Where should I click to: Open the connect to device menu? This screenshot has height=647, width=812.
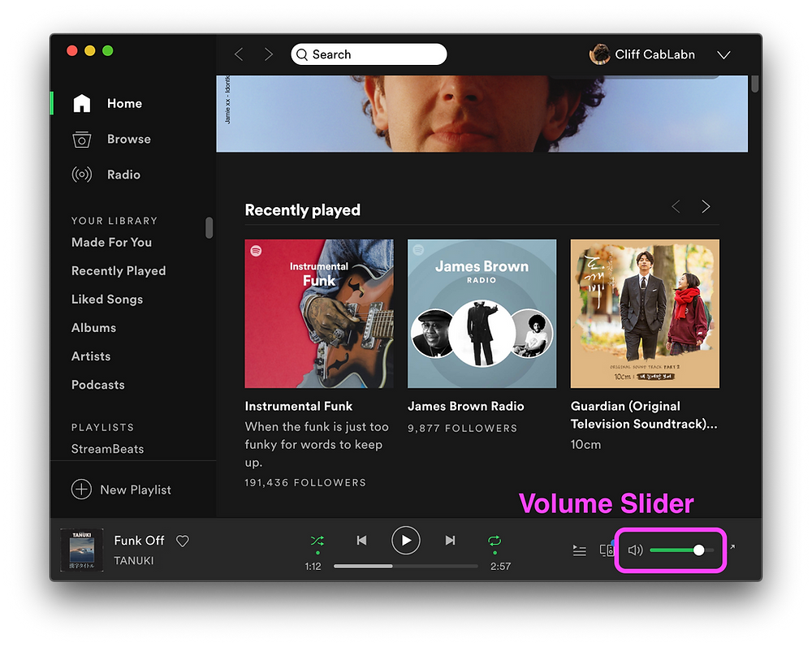click(607, 550)
